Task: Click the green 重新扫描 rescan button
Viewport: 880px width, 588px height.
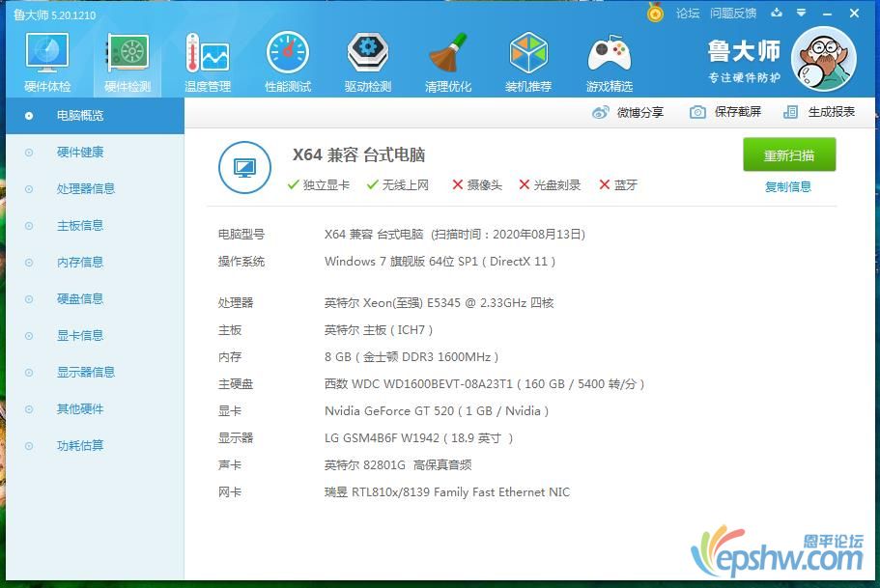Action: click(x=789, y=154)
